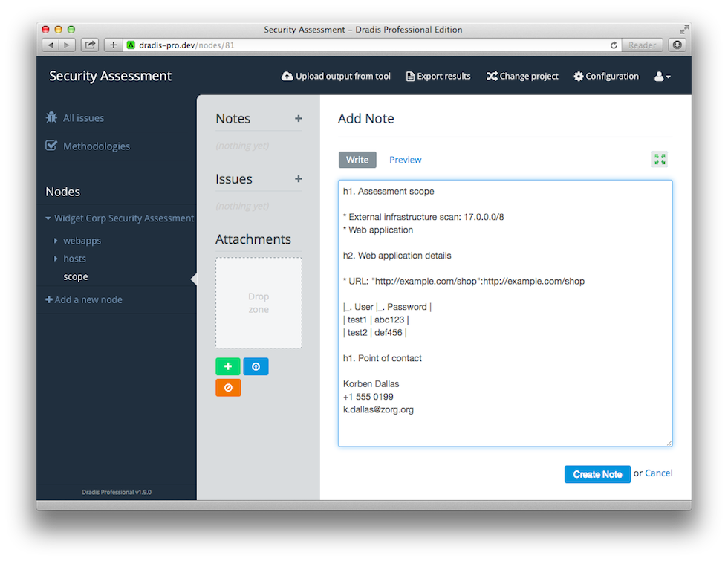Click the orange cancel upload button
This screenshot has width=728, height=561.
[228, 388]
